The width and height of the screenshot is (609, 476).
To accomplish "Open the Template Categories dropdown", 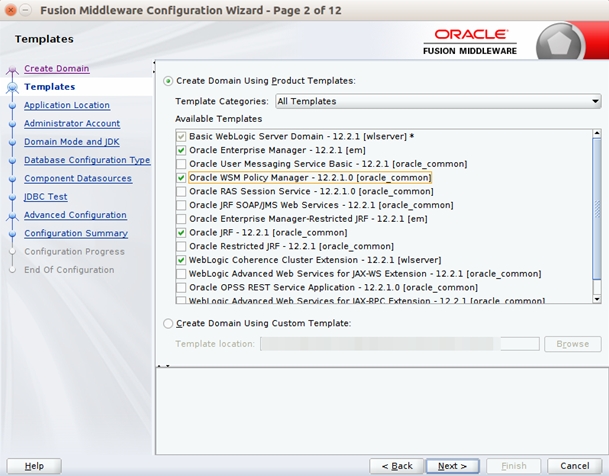I will (438, 101).
